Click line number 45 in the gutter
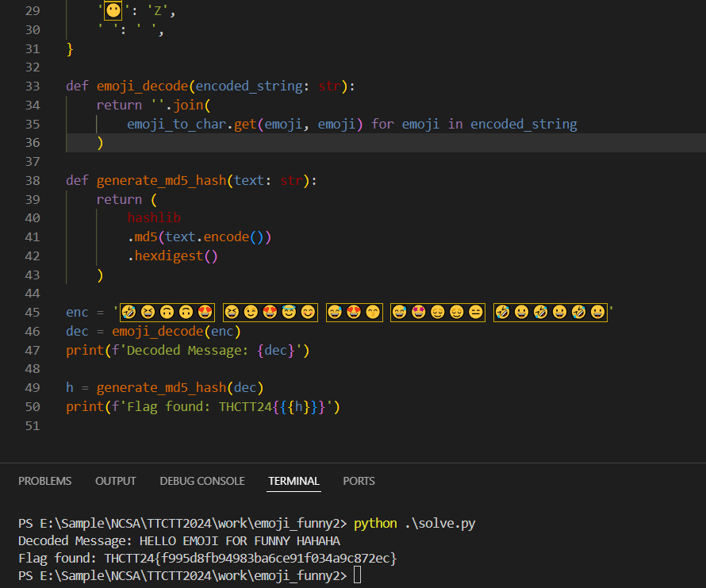Screen dimensions: 706x588 click(x=33, y=313)
